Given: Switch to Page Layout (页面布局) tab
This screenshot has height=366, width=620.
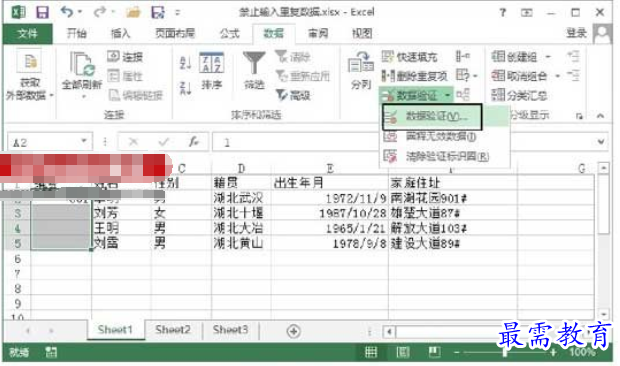Looking at the screenshot, I should click(x=175, y=34).
